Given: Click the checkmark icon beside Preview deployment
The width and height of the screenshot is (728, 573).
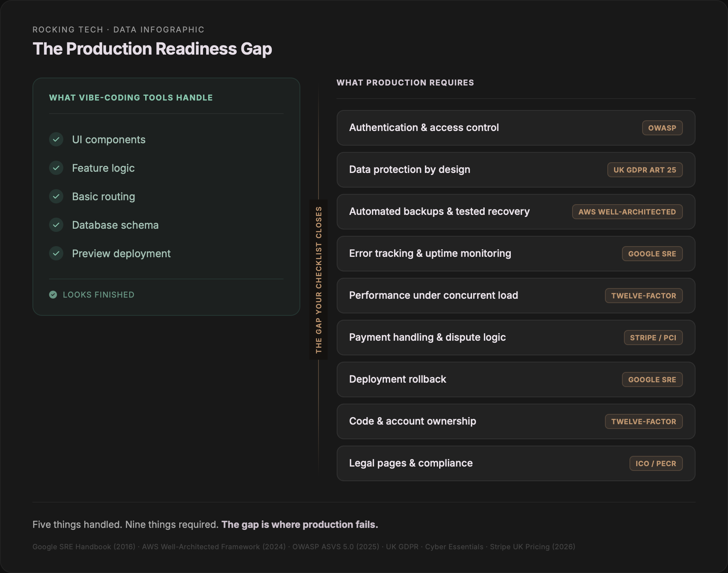Looking at the screenshot, I should 56,253.
